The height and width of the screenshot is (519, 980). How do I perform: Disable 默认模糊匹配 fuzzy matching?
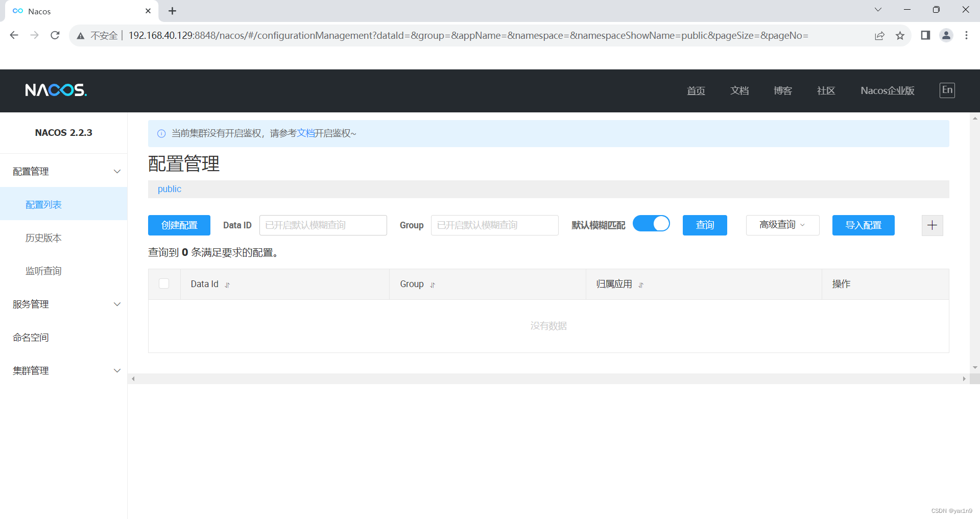[x=651, y=223]
